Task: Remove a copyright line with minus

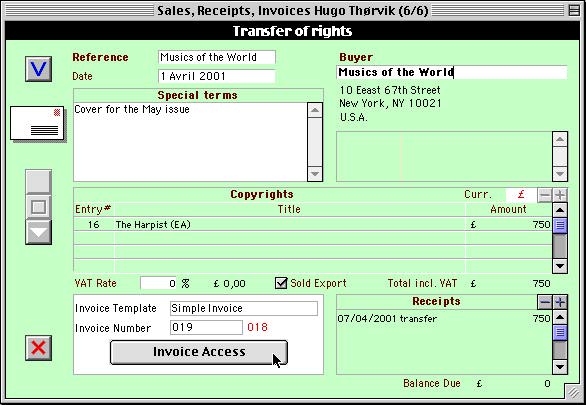Action: 545,195
